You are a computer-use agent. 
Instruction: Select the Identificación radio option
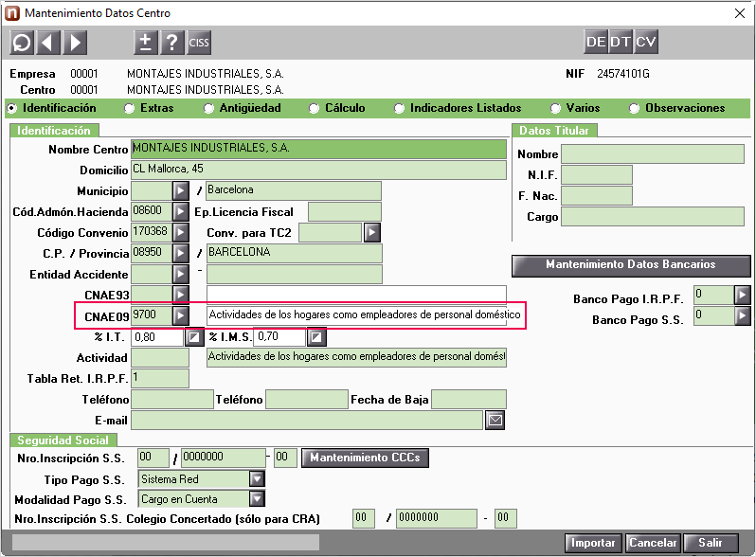click(x=11, y=109)
